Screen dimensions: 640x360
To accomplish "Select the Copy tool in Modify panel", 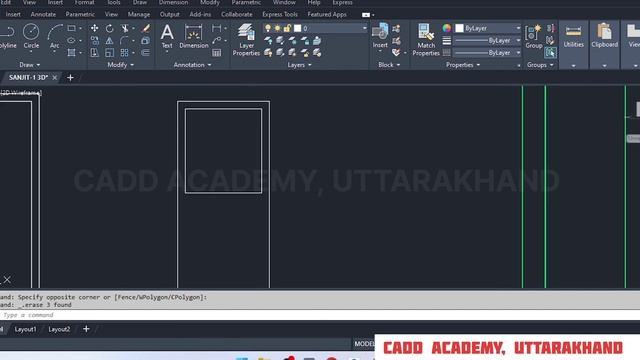I will click(x=94, y=40).
